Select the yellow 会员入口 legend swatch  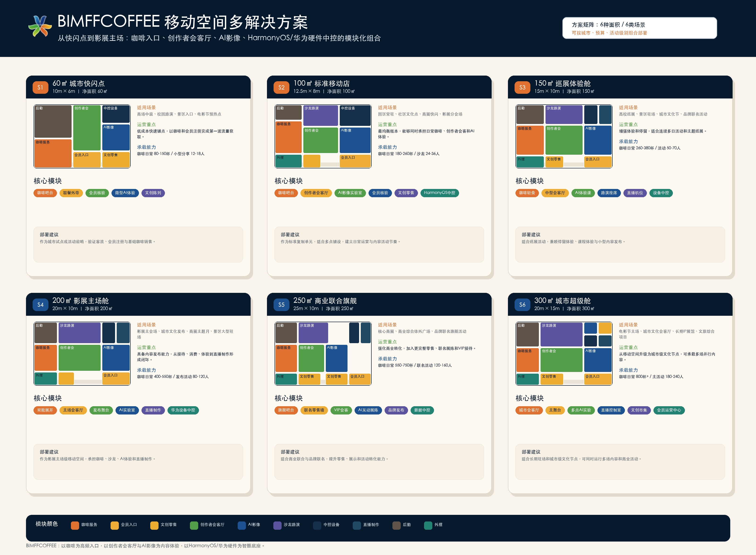115,525
